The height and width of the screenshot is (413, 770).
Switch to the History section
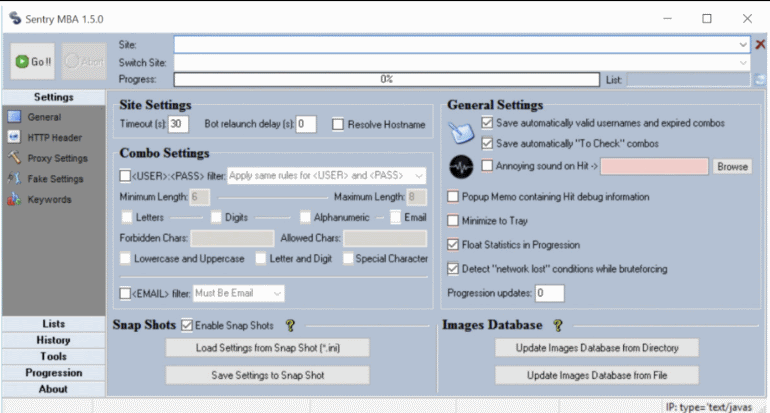point(54,340)
